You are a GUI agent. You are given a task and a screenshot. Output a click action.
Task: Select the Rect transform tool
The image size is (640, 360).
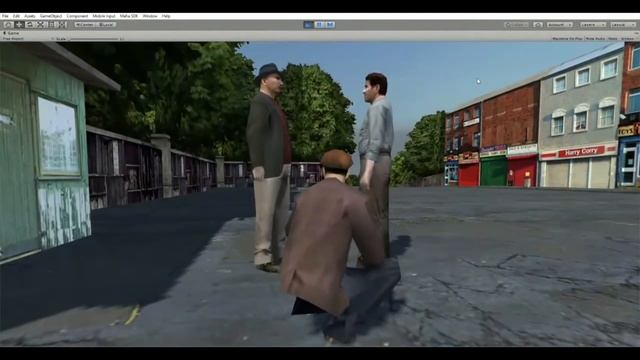[x=51, y=25]
